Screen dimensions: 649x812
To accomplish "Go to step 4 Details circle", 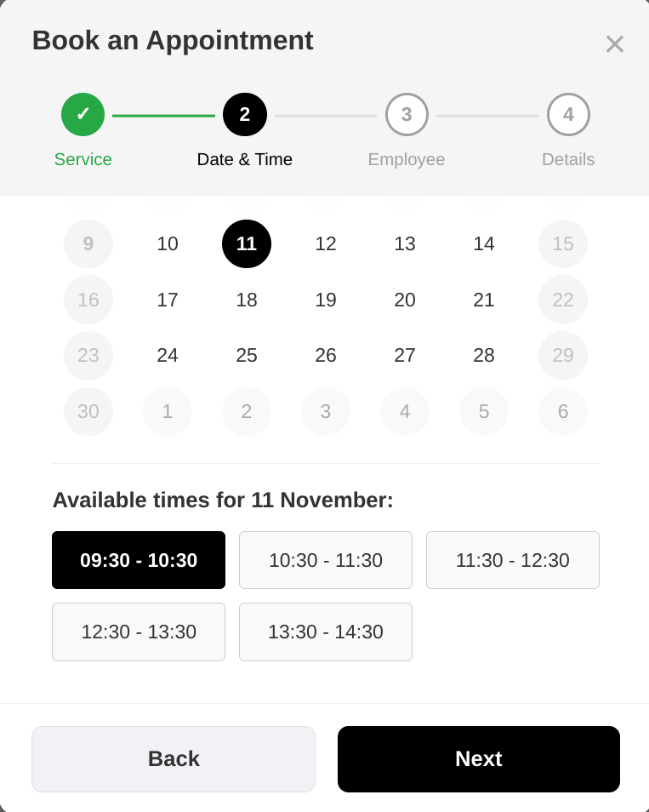I will click(x=568, y=115).
